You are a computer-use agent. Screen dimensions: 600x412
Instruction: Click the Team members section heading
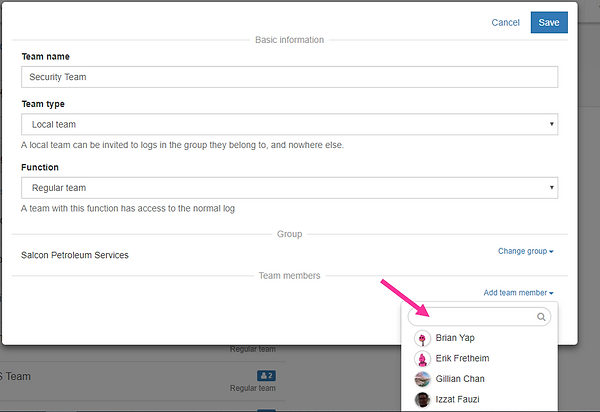click(x=289, y=276)
